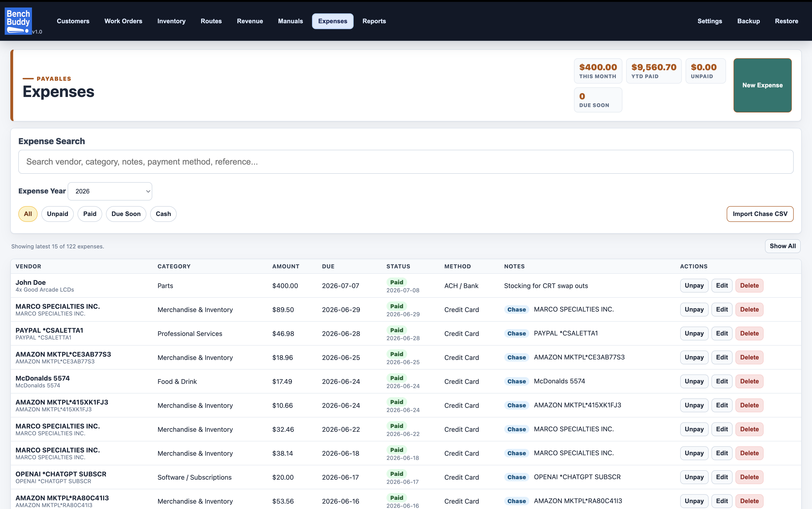This screenshot has height=509, width=812.
Task: Click the Amount column header
Action: coord(286,266)
